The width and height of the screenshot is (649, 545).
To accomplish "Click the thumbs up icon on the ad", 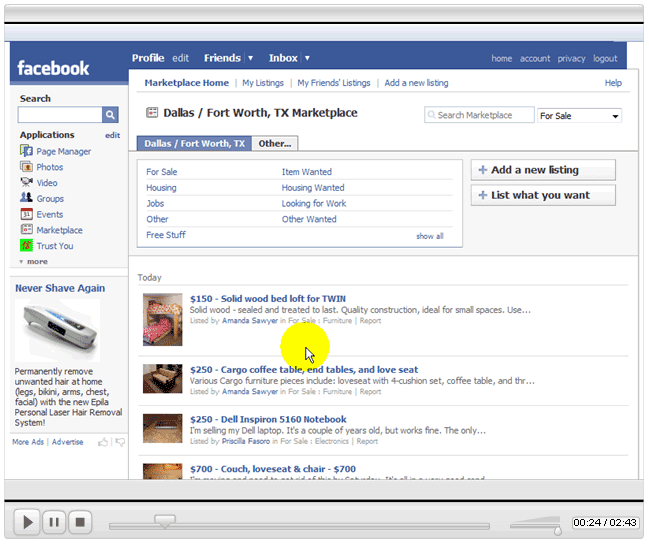I will [x=103, y=442].
